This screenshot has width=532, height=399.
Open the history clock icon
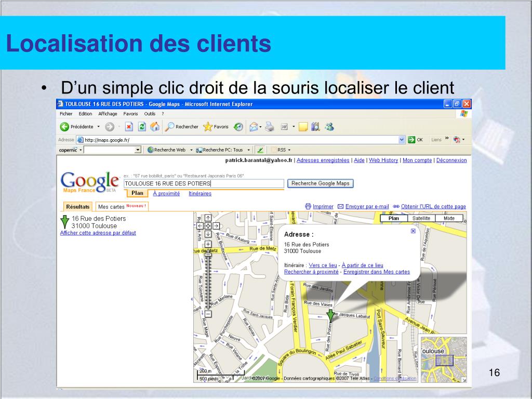(238, 127)
